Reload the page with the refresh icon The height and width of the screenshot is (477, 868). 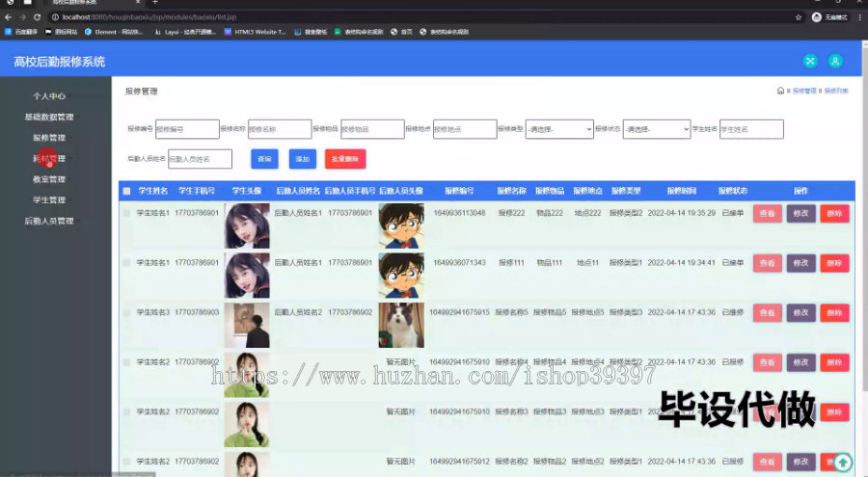point(37,17)
